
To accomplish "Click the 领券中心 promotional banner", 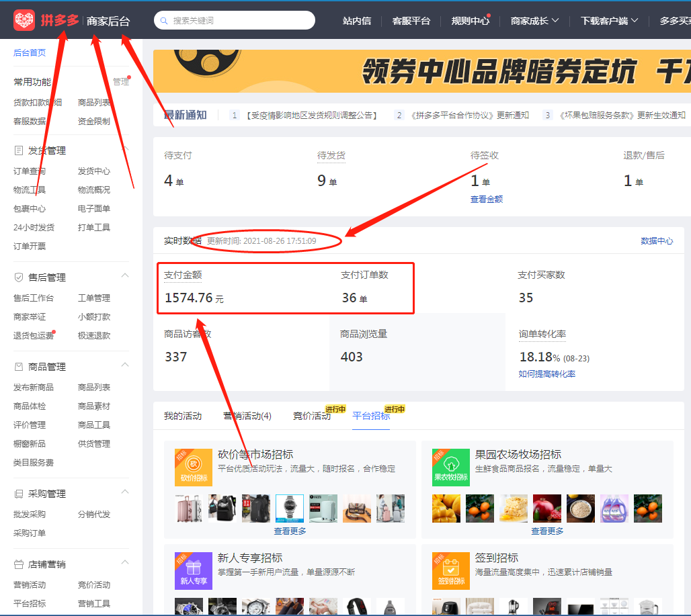I will 421,71.
